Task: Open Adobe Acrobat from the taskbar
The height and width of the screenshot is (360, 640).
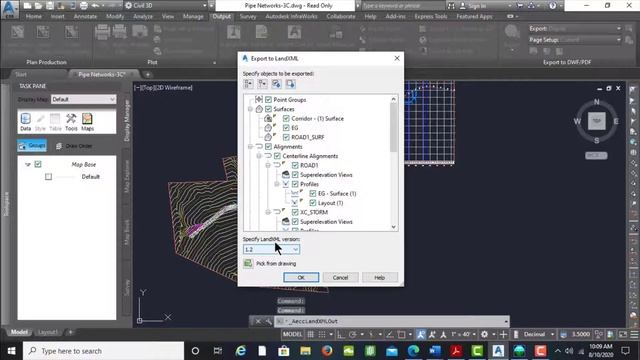Action: (x=456, y=351)
